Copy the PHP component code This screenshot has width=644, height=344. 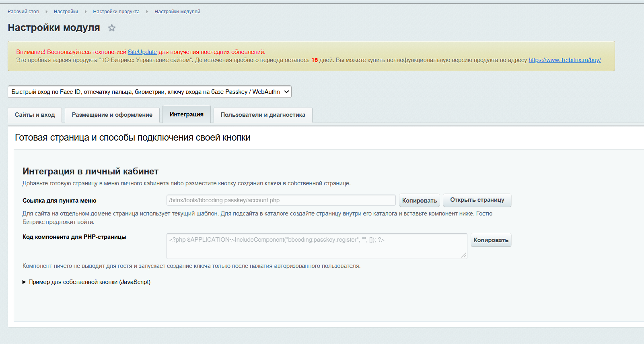click(491, 240)
